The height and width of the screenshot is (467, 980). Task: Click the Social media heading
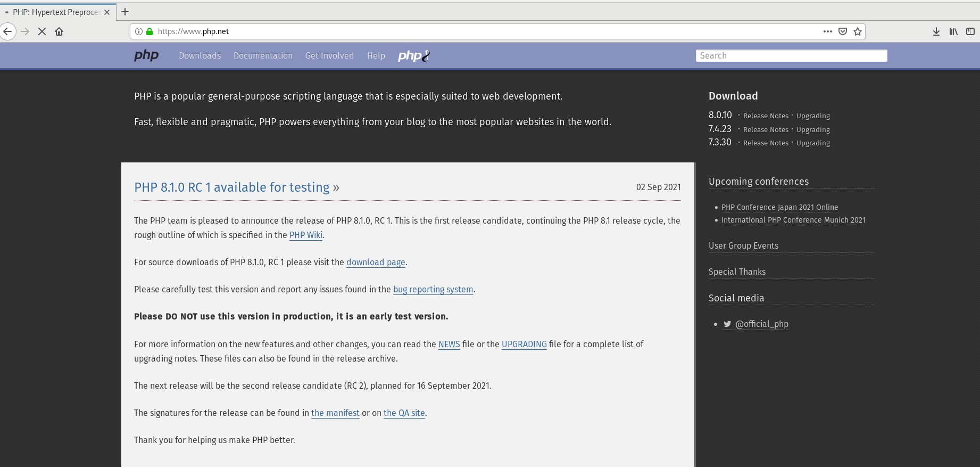[x=736, y=298]
